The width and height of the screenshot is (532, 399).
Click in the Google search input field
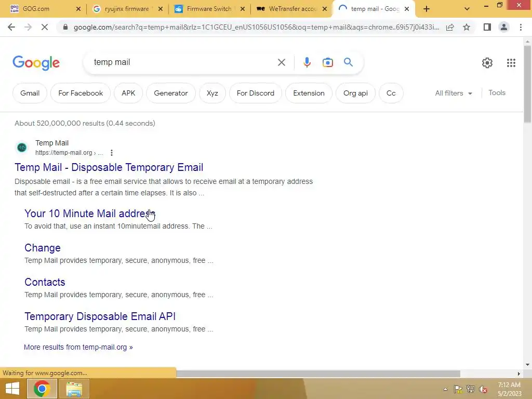183,62
